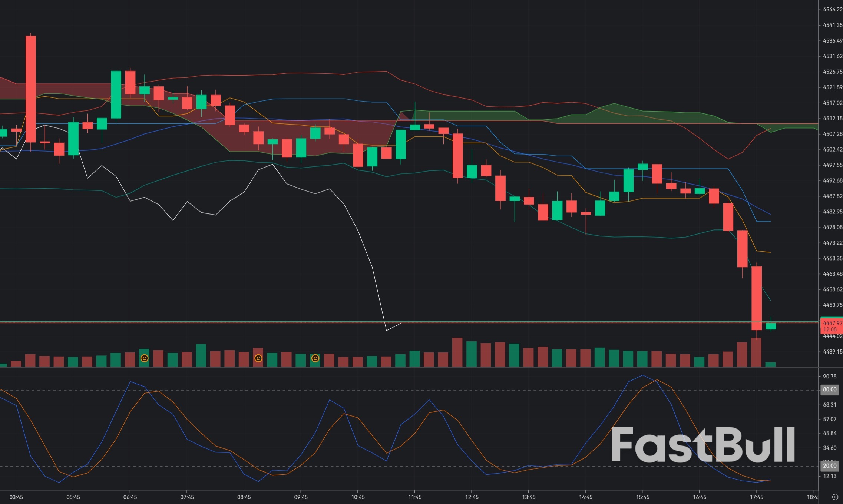Image resolution: width=843 pixels, height=504 pixels.
Task: Select the 80.00 overbought level label
Action: coord(830,389)
